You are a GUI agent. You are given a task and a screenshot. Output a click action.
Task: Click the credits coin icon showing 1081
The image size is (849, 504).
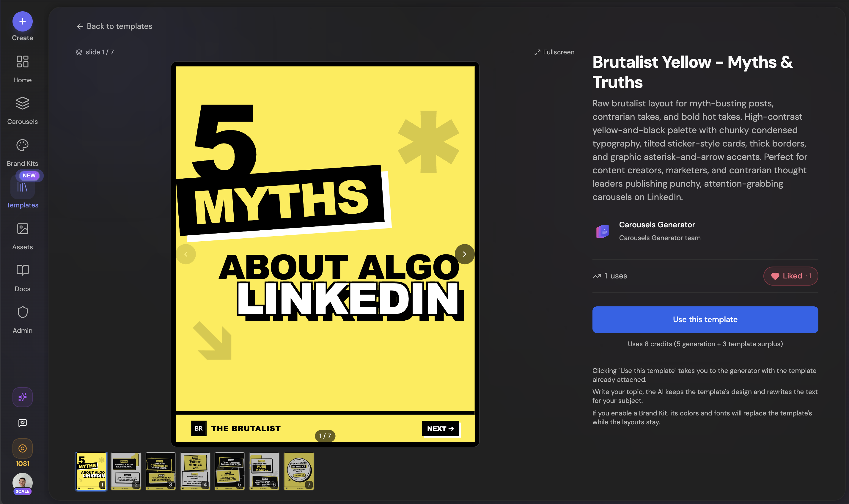pyautogui.click(x=22, y=449)
